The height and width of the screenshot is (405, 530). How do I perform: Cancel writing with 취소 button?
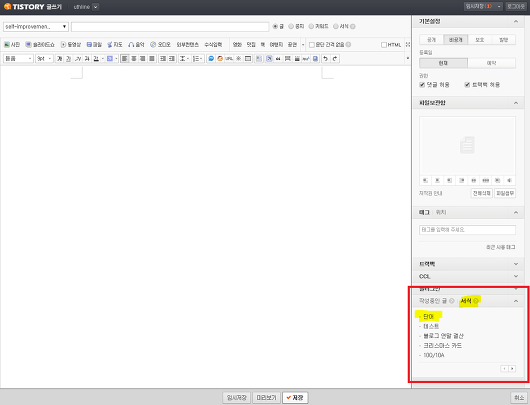coord(519,398)
